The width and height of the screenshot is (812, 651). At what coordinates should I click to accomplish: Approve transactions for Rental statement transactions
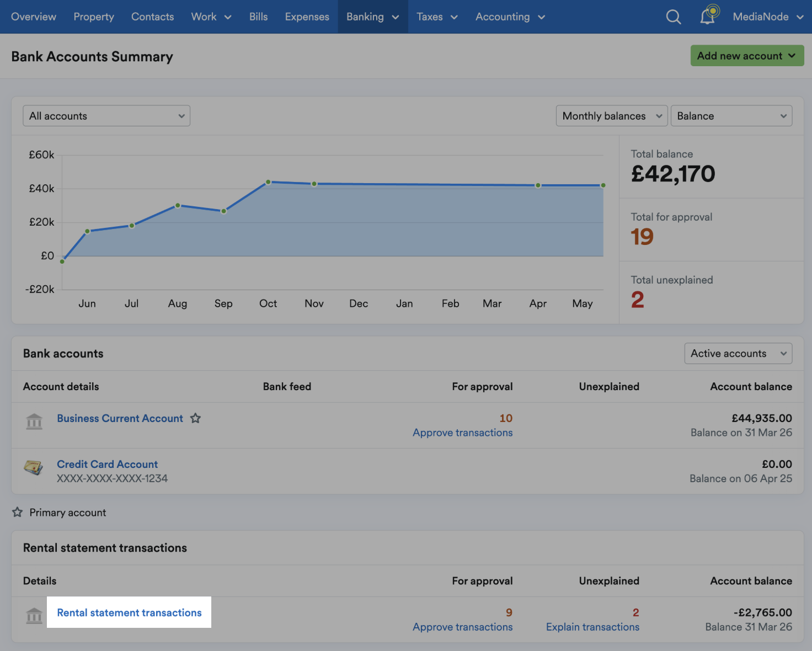(x=462, y=627)
